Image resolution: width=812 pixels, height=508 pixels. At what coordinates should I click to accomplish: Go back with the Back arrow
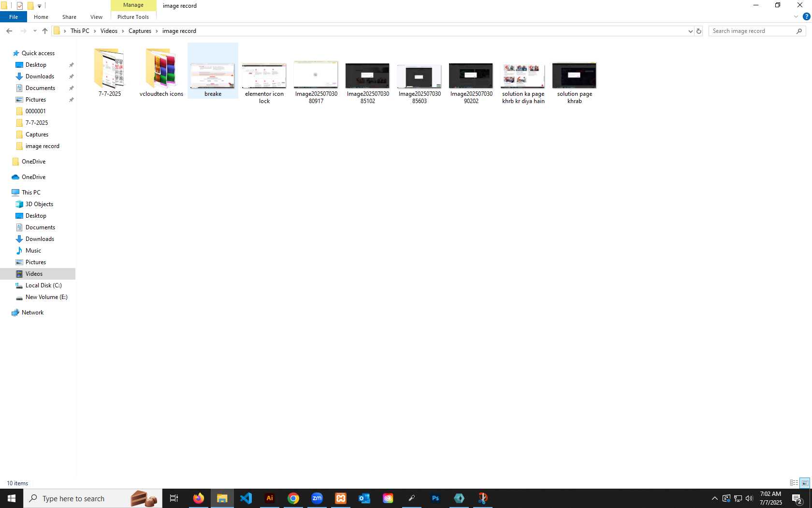pos(9,31)
